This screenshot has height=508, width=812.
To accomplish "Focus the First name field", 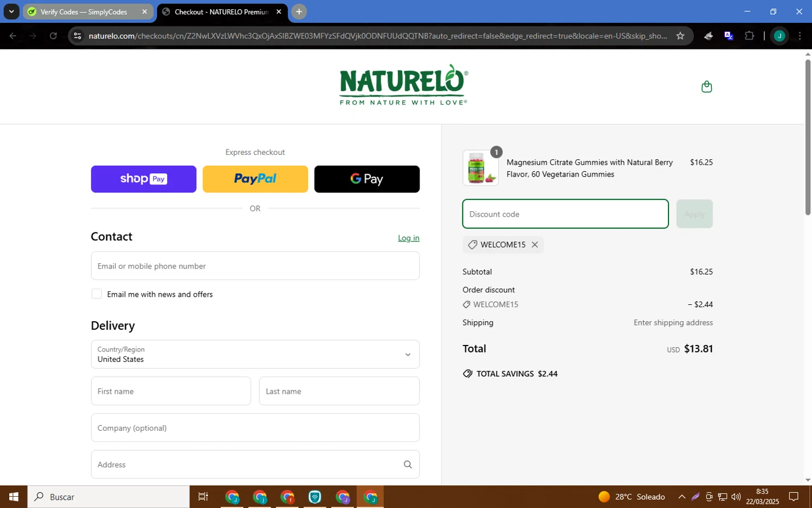I will 171,391.
